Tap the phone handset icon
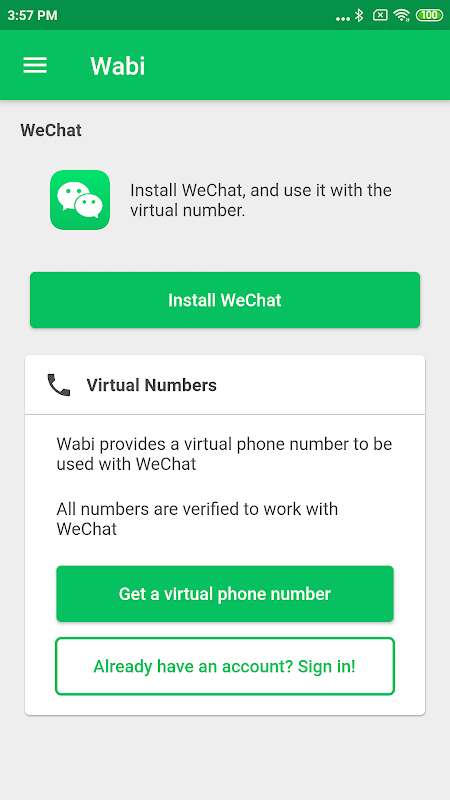This screenshot has width=450, height=800. 59,385
